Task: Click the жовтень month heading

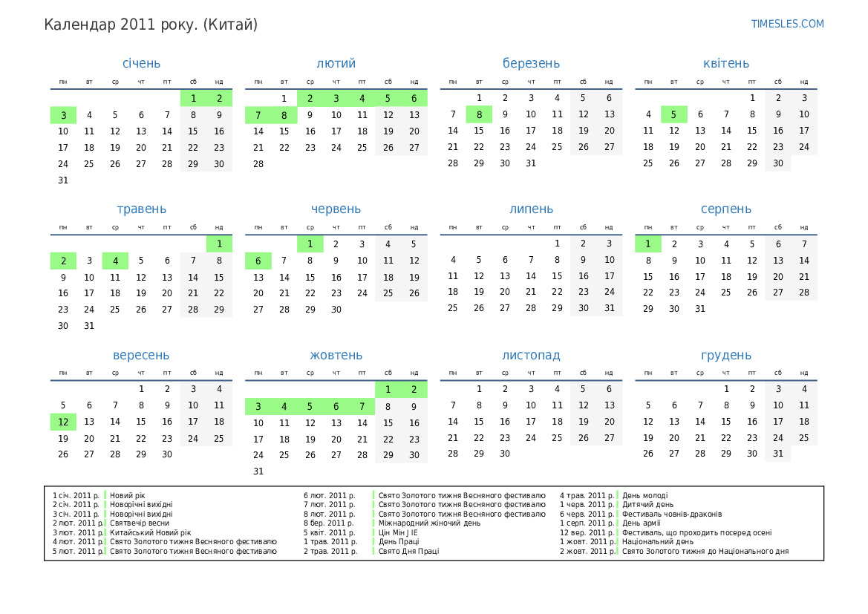Action: pyautogui.click(x=336, y=356)
